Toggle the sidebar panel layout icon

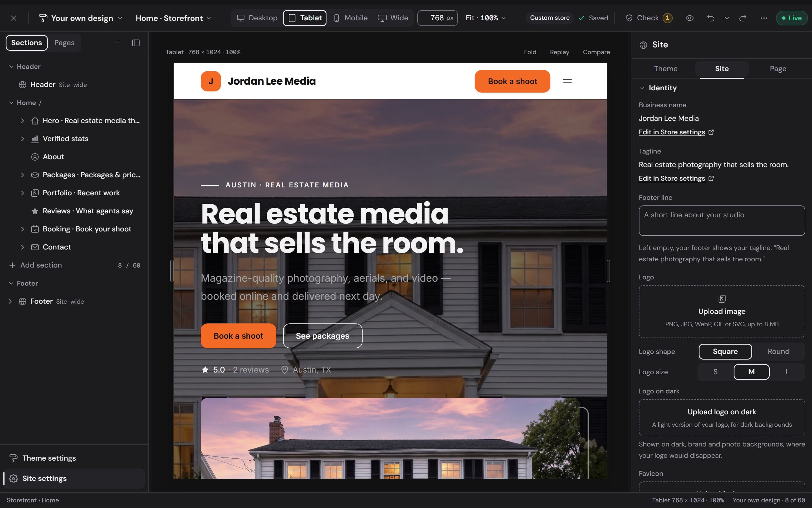(136, 43)
